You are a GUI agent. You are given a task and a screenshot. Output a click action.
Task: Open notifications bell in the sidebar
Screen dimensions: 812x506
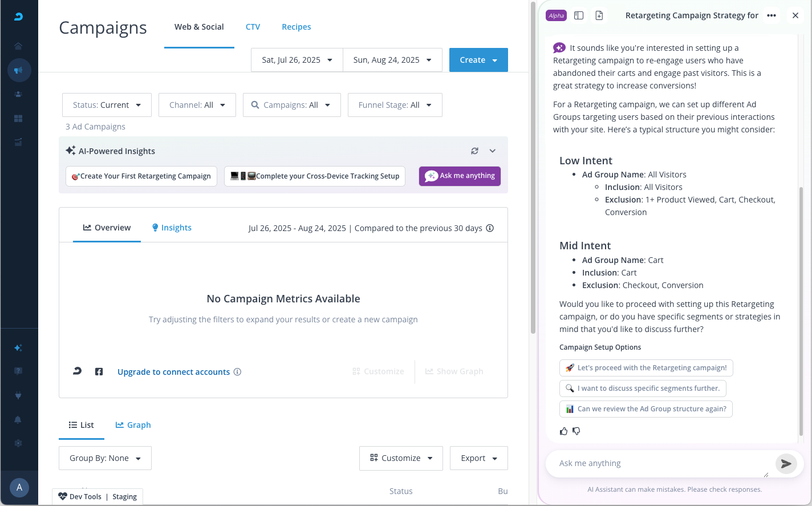click(18, 420)
